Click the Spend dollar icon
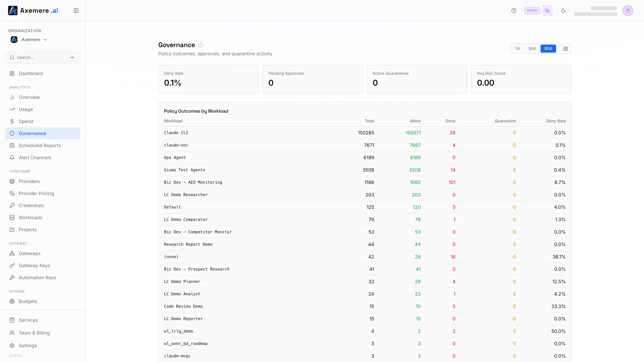The height and width of the screenshot is (362, 644). (x=12, y=121)
